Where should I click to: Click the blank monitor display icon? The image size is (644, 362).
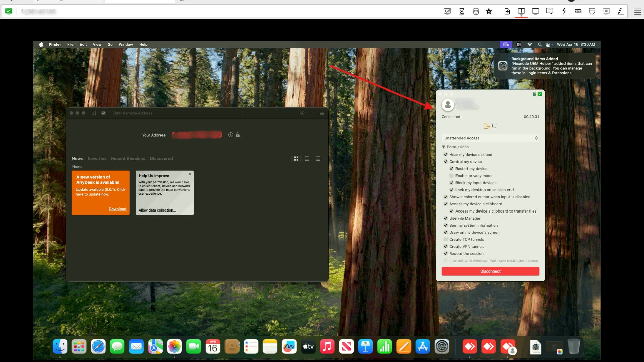pyautogui.click(x=535, y=11)
